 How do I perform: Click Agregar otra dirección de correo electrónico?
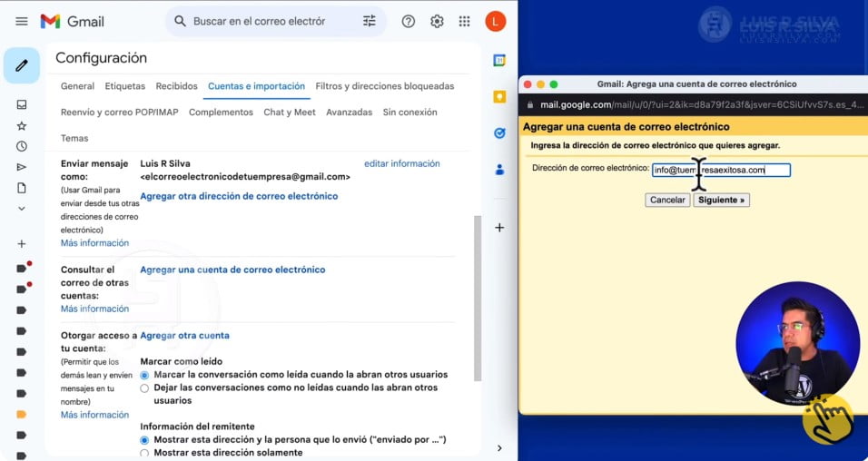click(x=239, y=196)
